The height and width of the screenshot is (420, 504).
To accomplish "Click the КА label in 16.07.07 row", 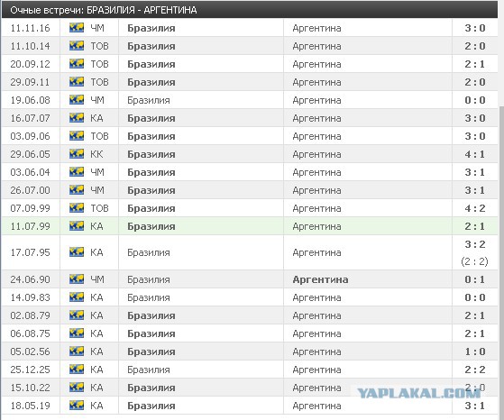I will 96,118.
